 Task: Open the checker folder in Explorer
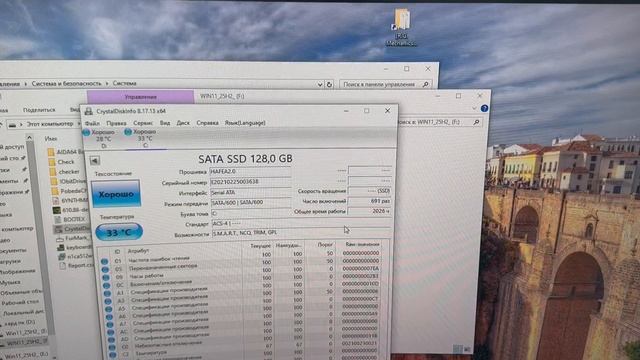click(x=64, y=172)
